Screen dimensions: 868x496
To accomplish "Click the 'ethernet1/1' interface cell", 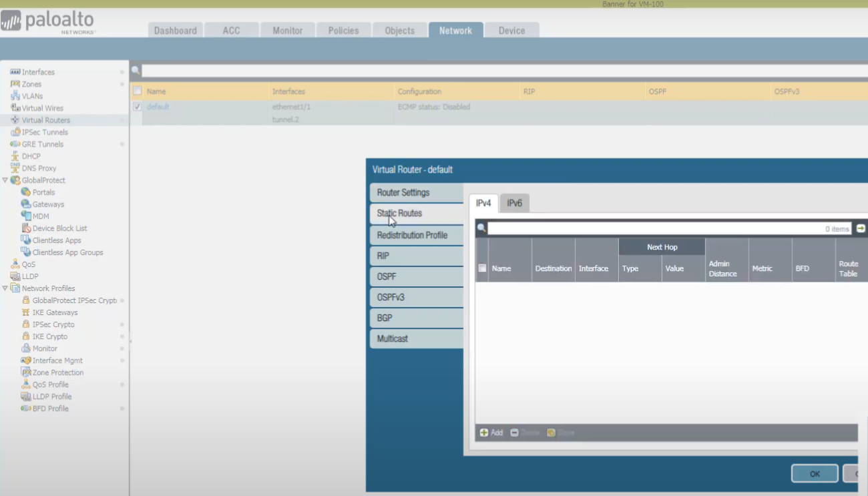I will pos(291,107).
